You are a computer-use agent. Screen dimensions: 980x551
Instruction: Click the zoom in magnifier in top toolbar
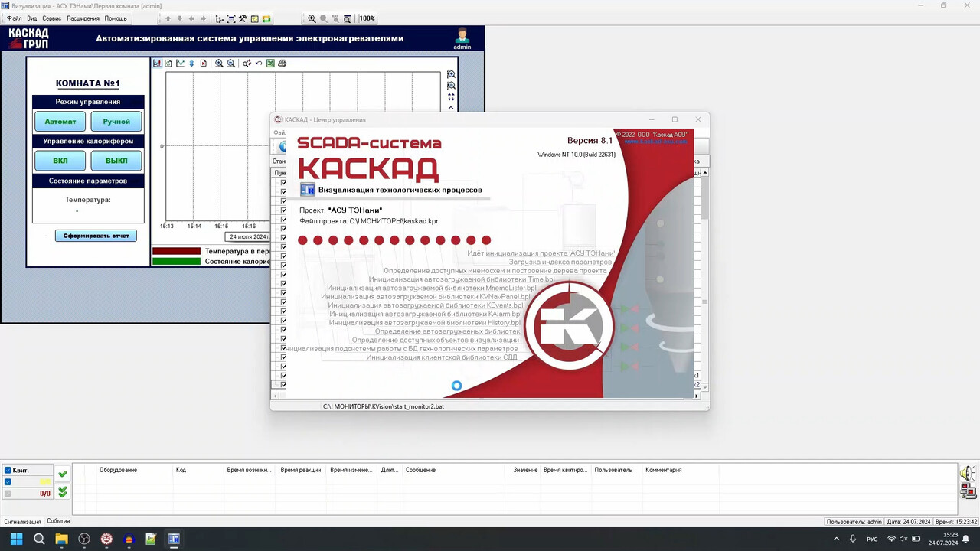[312, 18]
